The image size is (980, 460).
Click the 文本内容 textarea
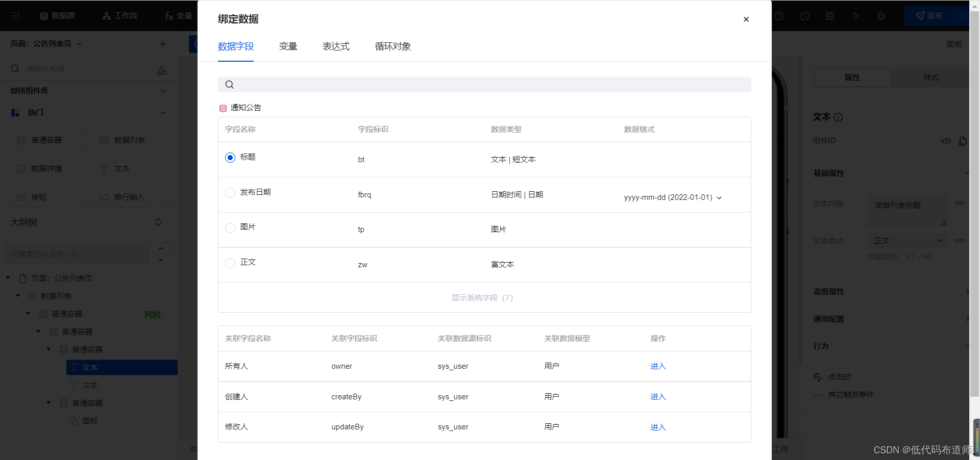click(908, 211)
